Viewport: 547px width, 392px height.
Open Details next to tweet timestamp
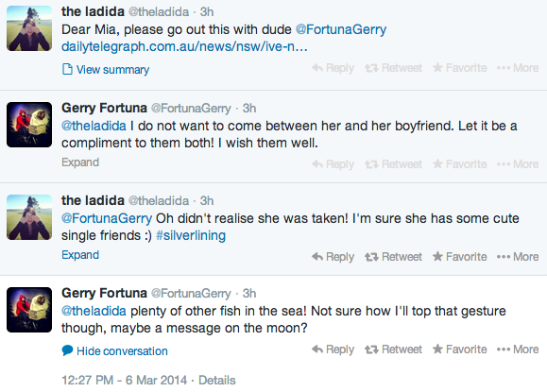pos(217,380)
